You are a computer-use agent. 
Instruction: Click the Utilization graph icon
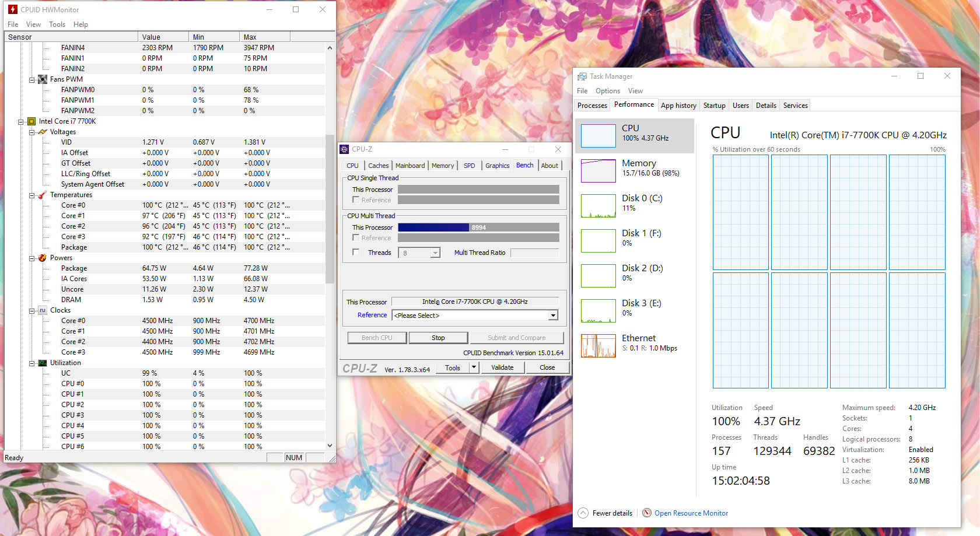coord(43,363)
